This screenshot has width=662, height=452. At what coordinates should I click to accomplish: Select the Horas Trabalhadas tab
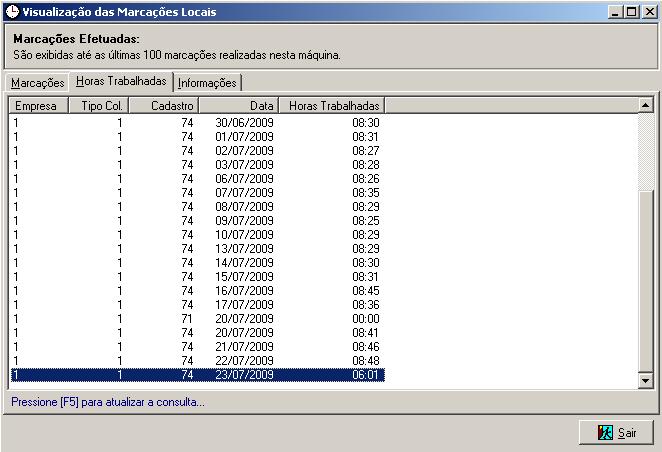(121, 81)
